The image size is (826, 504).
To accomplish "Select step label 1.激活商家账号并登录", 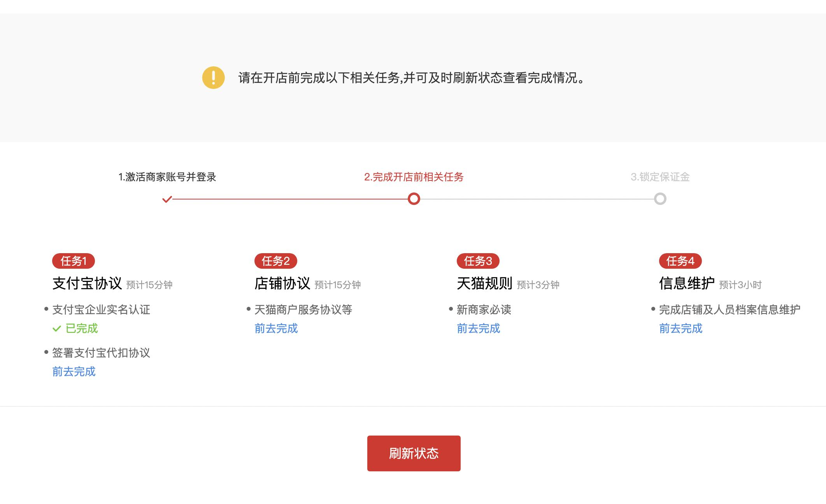I will pyautogui.click(x=167, y=177).
